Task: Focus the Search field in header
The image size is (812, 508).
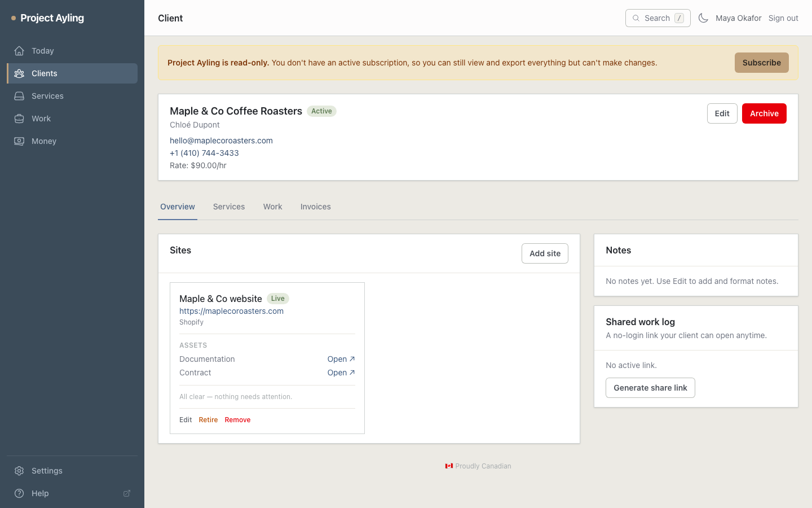Action: [x=658, y=18]
